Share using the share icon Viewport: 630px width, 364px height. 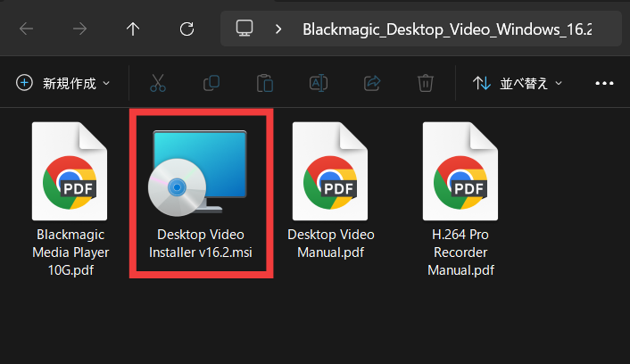click(372, 83)
